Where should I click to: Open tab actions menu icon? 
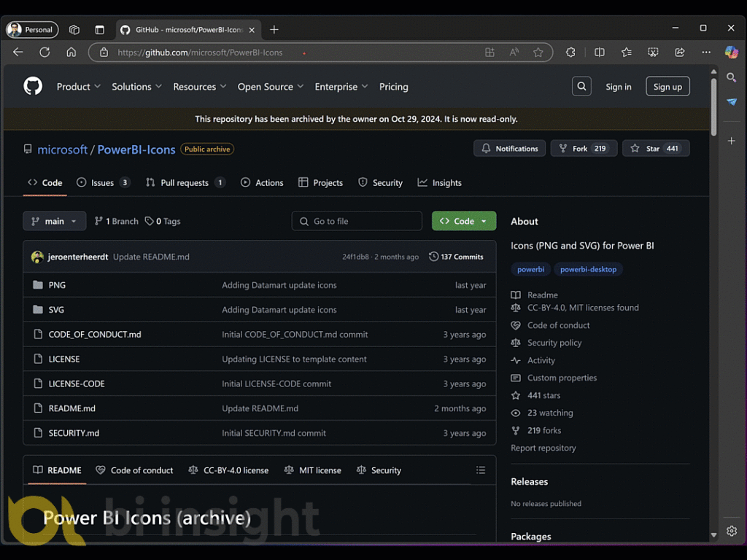click(x=99, y=29)
